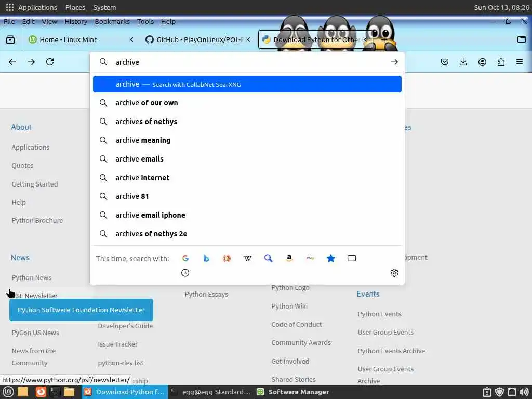Select Search with CollabNet SearXNG result
Image resolution: width=532 pixels, height=399 pixels.
point(247,84)
